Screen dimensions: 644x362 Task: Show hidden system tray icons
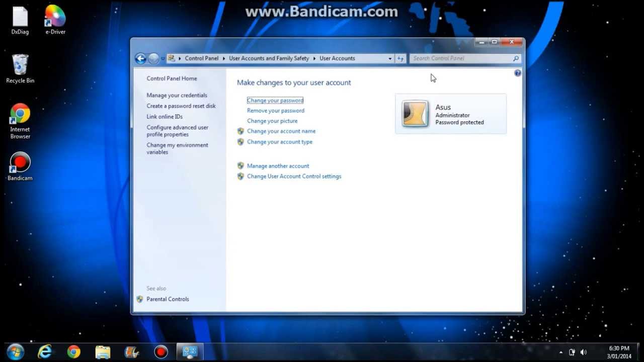point(561,352)
